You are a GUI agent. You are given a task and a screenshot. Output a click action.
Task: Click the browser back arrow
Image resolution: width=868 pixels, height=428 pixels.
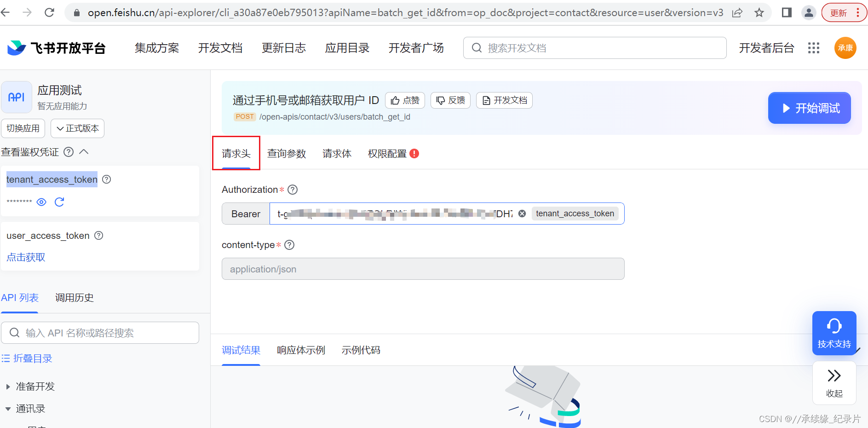(5, 12)
